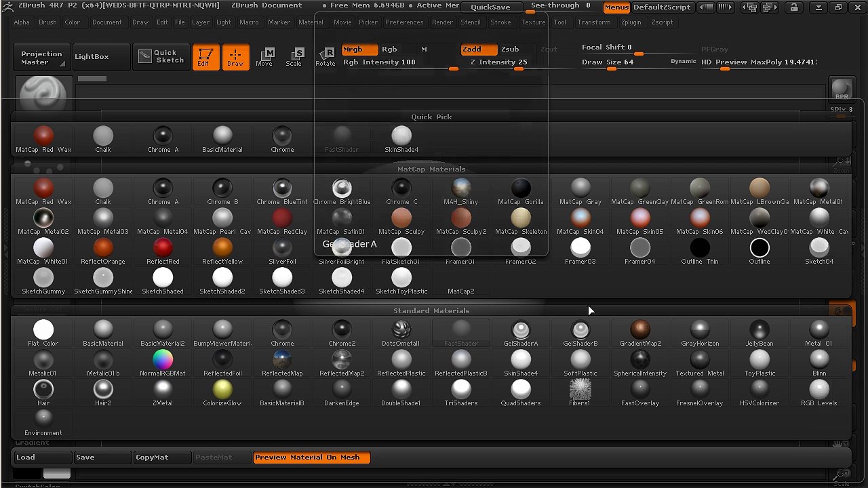The height and width of the screenshot is (488, 868).
Task: Choose the Flat Color material
Action: click(43, 333)
